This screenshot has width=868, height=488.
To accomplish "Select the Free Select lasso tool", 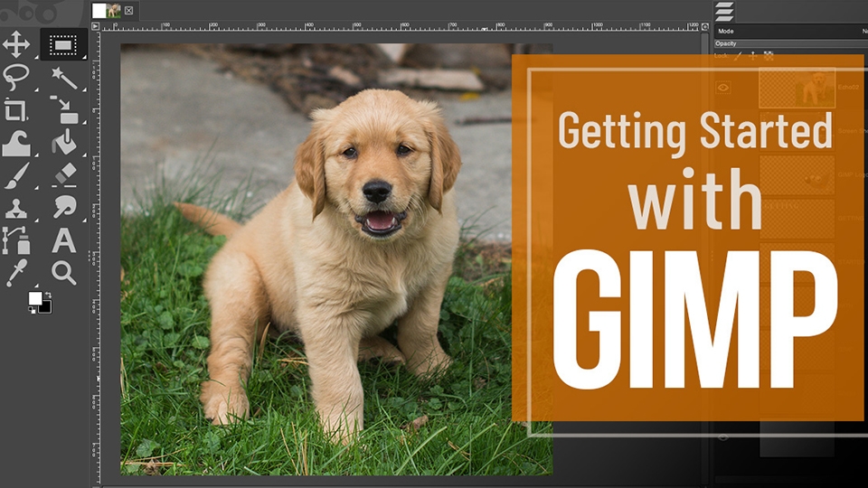I will [16, 78].
